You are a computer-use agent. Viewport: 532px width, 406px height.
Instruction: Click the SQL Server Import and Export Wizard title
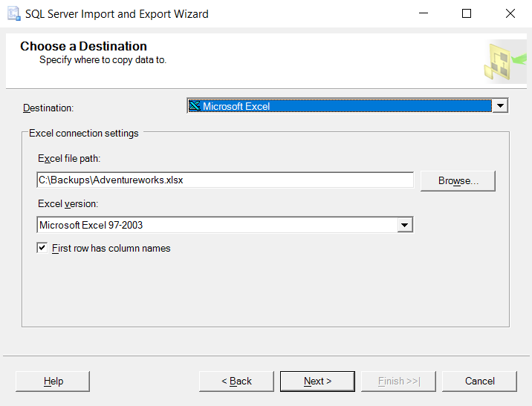117,14
